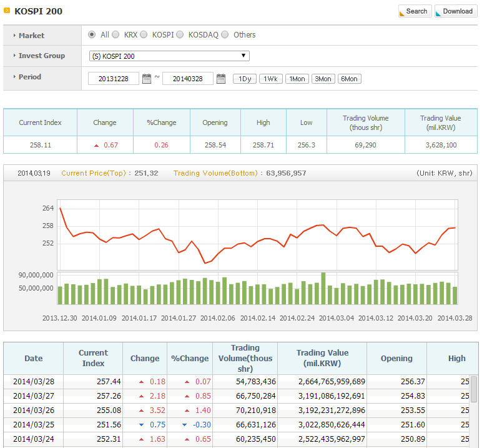Click the summary Trading Value 3,628,100
The width and height of the screenshot is (482, 448).
(x=441, y=145)
